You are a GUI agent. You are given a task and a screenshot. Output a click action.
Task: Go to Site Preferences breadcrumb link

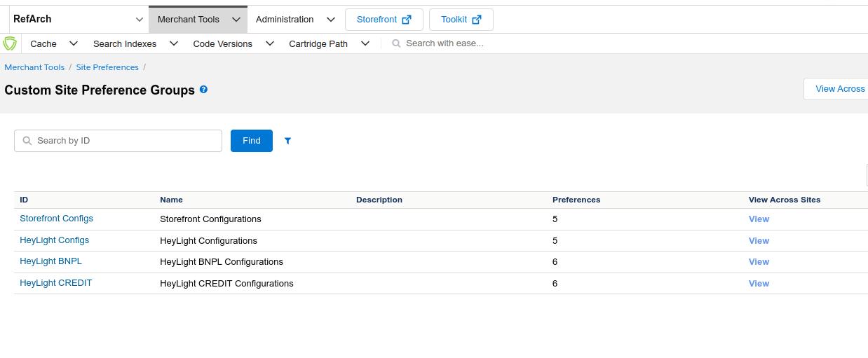point(107,67)
